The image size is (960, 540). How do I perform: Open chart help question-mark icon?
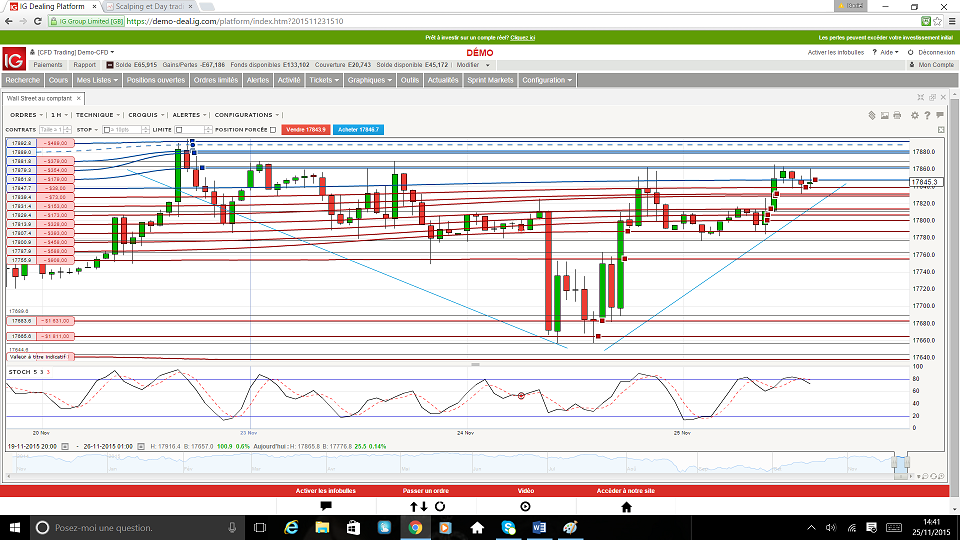point(927,115)
